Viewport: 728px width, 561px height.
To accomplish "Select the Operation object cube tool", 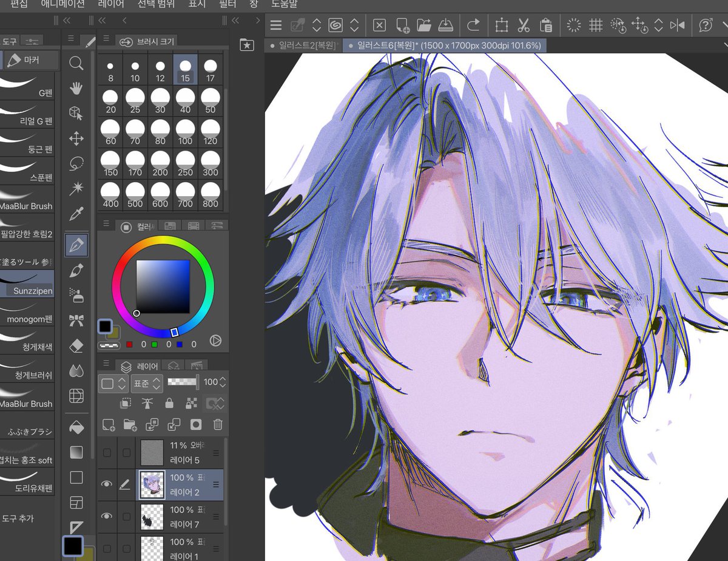I will [76, 114].
